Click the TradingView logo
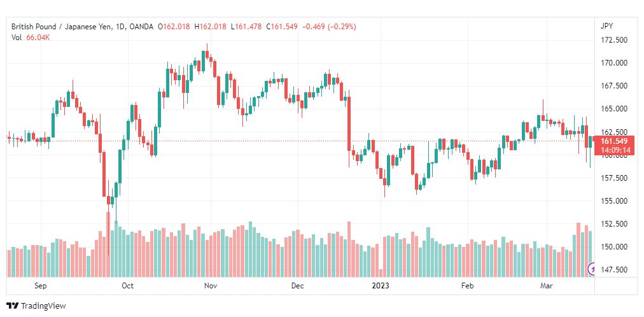This screenshot has height=317, width=644. (36, 306)
